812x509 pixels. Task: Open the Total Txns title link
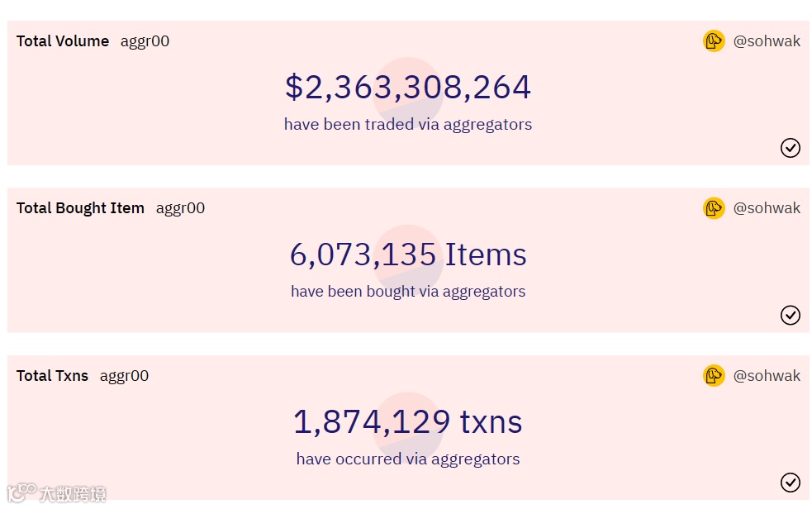pyautogui.click(x=52, y=375)
